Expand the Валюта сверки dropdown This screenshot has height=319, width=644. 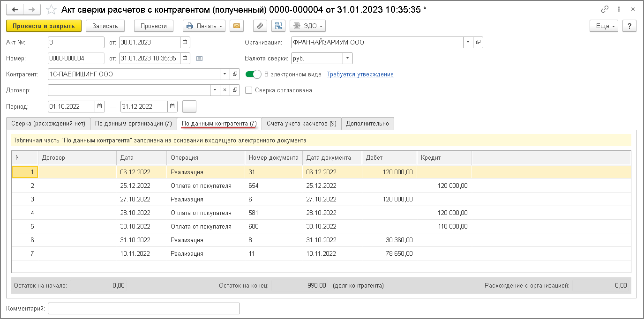pos(347,59)
